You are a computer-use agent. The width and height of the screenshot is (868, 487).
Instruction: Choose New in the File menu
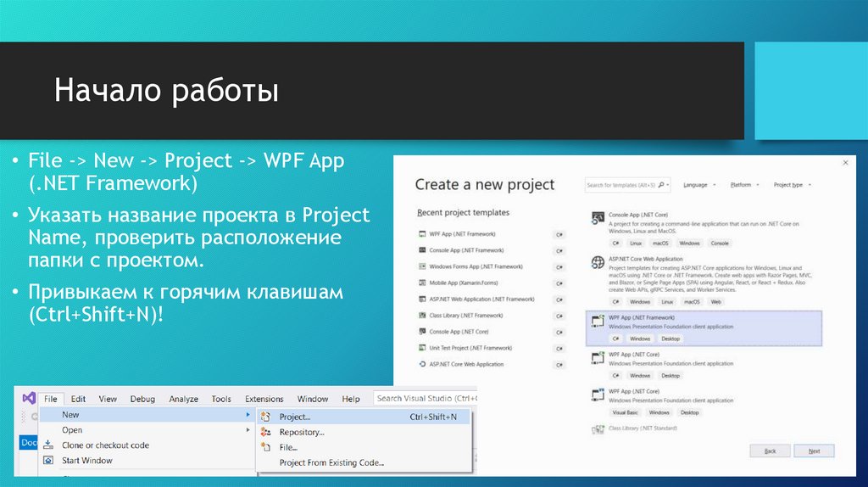147,414
